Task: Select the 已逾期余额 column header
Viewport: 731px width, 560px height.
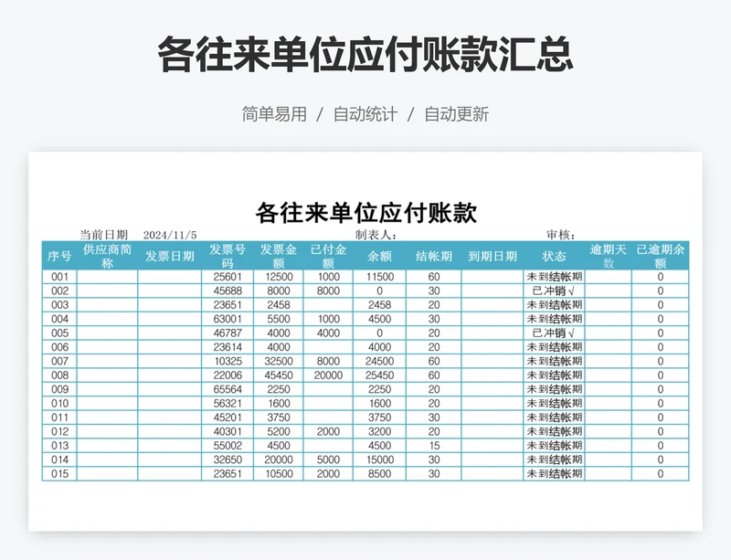Action: 660,256
